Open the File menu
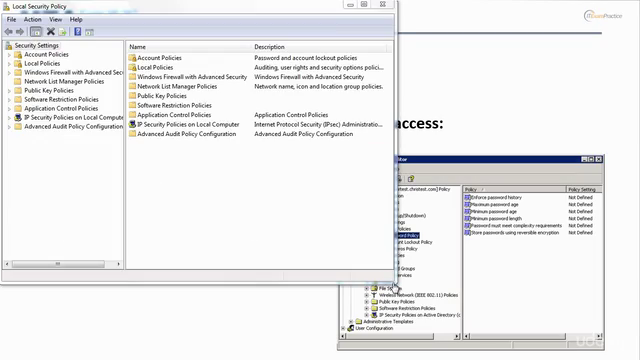Image resolution: width=640 pixels, height=360 pixels. tap(11, 20)
